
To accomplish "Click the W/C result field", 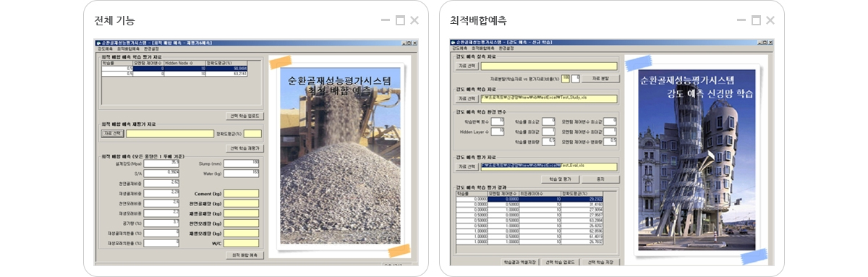I will point(242,243).
